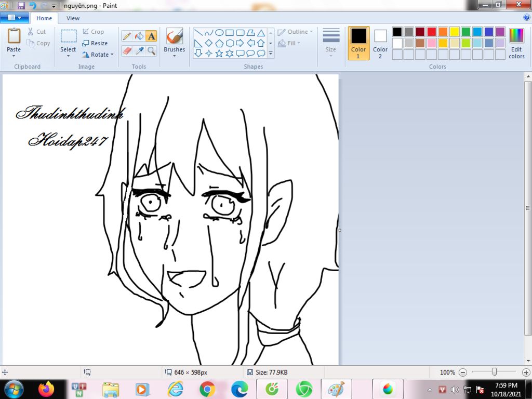Open Internet Explorer from the taskbar
Image resolution: width=532 pixels, height=399 pixels.
point(176,389)
